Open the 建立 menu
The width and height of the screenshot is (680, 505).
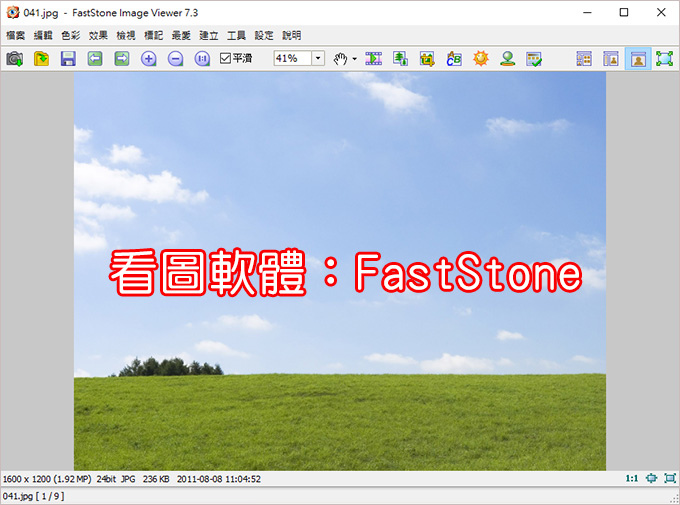209,35
